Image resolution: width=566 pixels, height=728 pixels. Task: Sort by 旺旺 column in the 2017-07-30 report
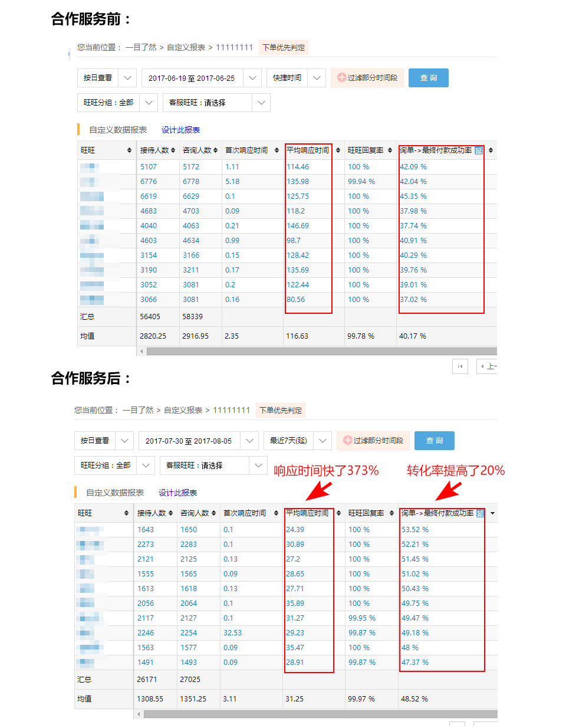coord(126,513)
